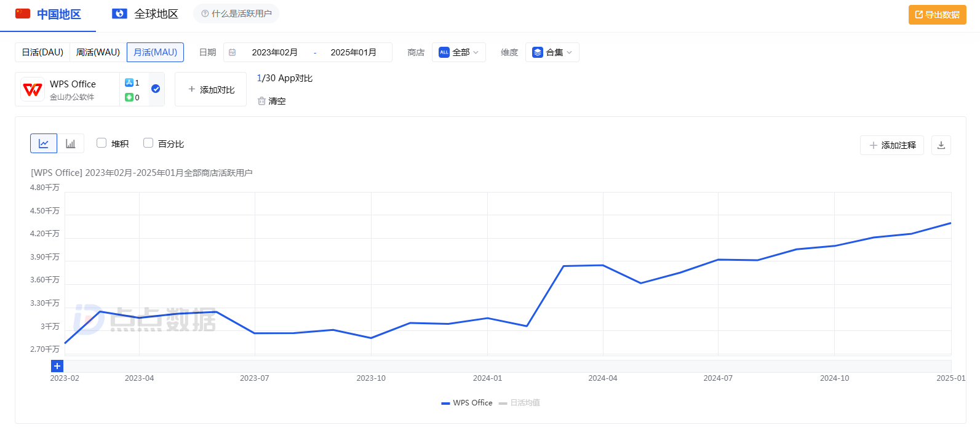This screenshot has width=980, height=430.
Task: Click the 导出数据 export button
Action: (937, 15)
